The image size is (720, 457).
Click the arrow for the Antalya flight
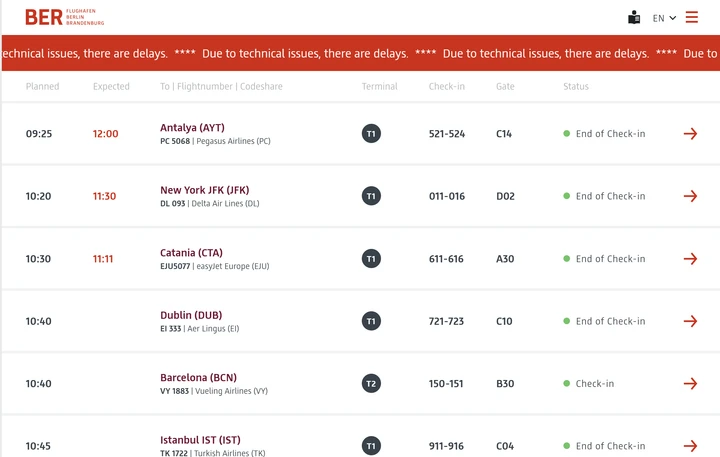pos(690,134)
